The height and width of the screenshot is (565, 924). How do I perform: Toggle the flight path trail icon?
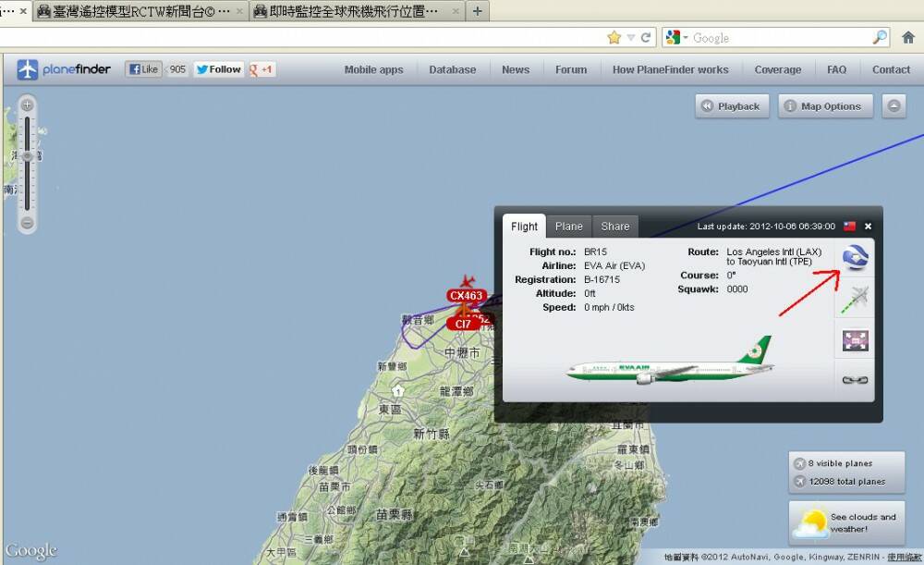(x=855, y=299)
